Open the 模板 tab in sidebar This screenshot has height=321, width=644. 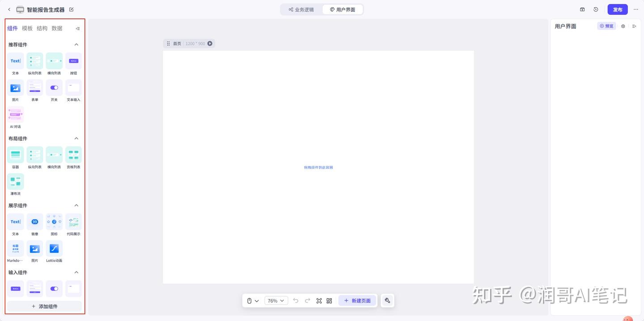tap(27, 28)
